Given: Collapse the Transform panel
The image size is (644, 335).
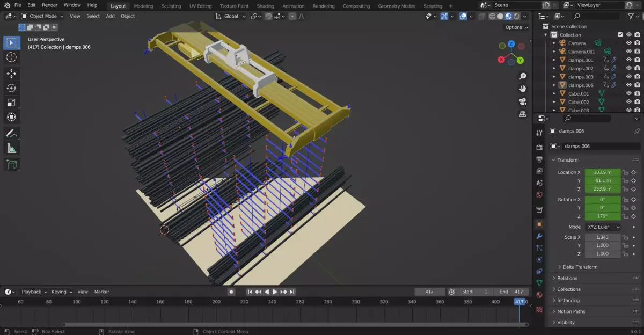Looking at the screenshot, I should 568,160.
